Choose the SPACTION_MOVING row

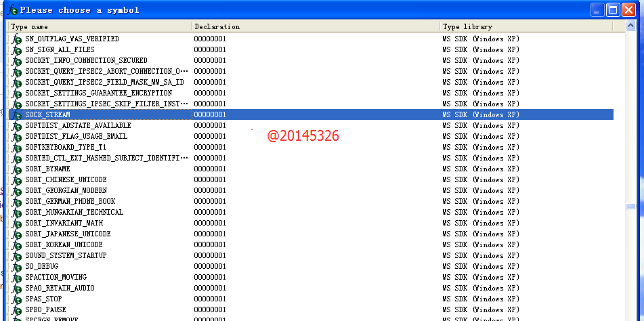point(56,278)
